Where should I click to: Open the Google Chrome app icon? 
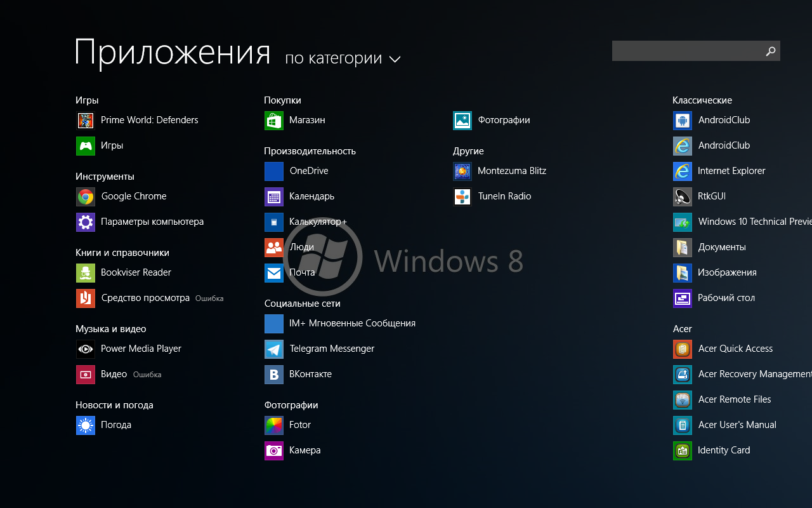(86, 197)
